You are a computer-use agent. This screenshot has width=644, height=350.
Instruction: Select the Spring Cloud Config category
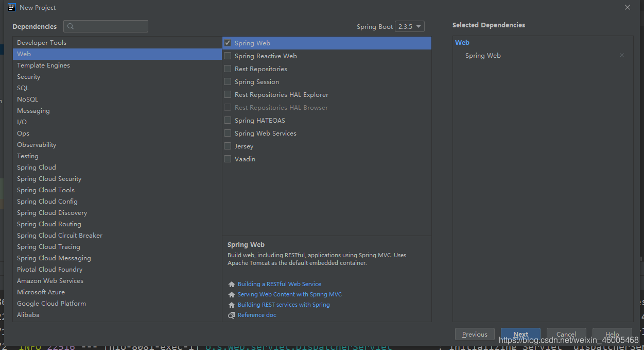click(117, 202)
